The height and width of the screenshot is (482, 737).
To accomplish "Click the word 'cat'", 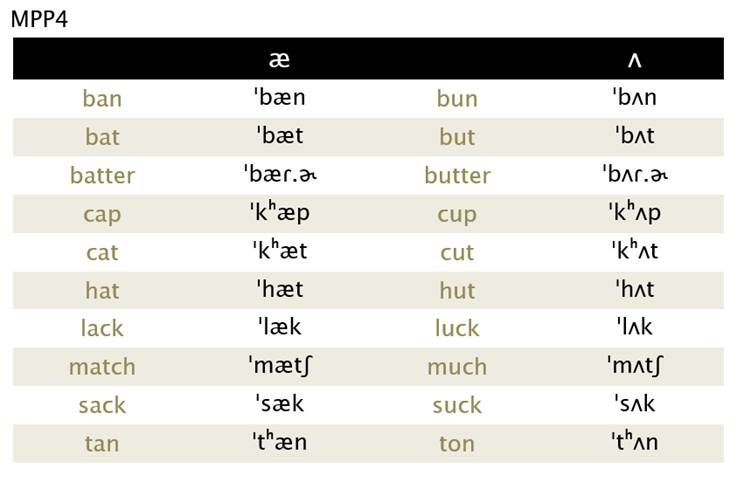I will (x=102, y=252).
